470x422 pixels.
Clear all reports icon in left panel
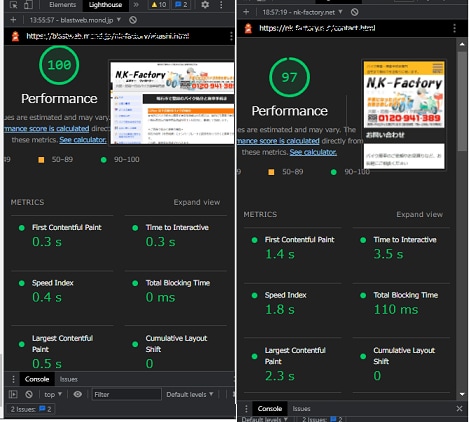133,20
